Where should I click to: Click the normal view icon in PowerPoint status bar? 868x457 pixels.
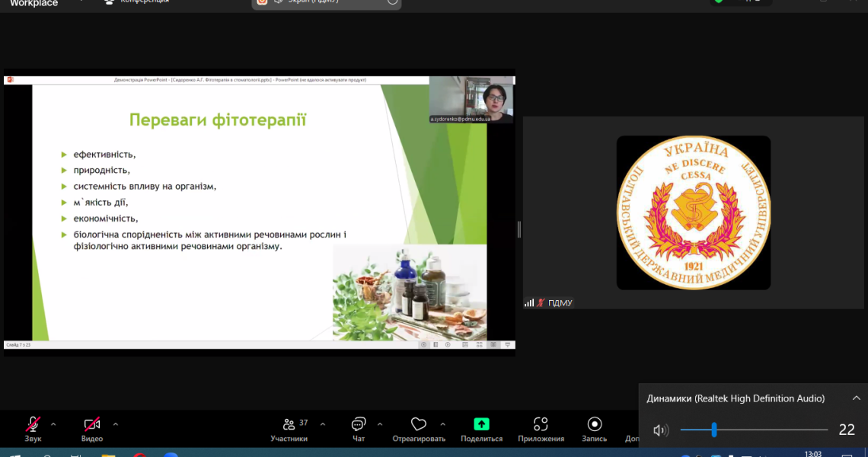[x=465, y=344]
